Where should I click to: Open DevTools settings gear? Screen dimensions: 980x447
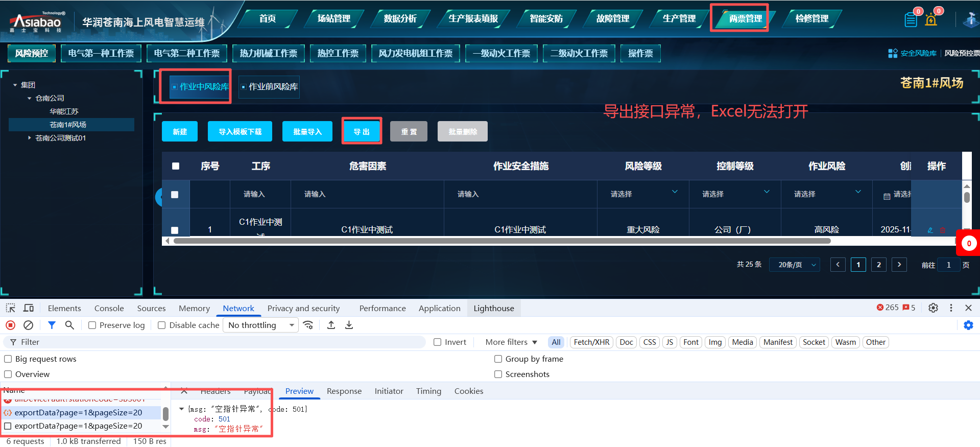pos(933,308)
